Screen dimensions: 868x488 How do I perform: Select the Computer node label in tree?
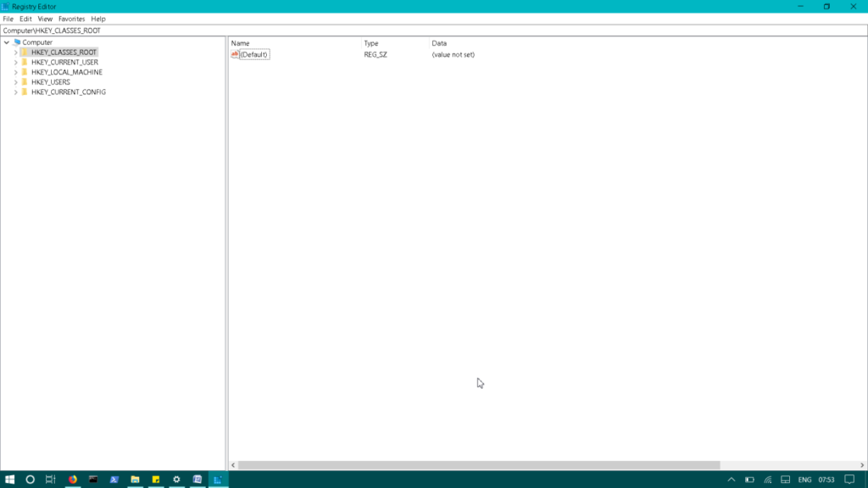[x=37, y=42]
